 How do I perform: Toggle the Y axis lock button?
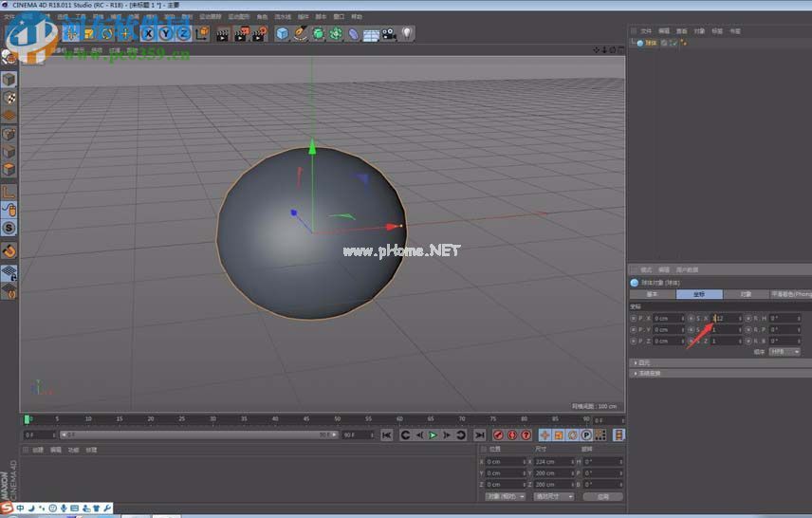coord(165,34)
